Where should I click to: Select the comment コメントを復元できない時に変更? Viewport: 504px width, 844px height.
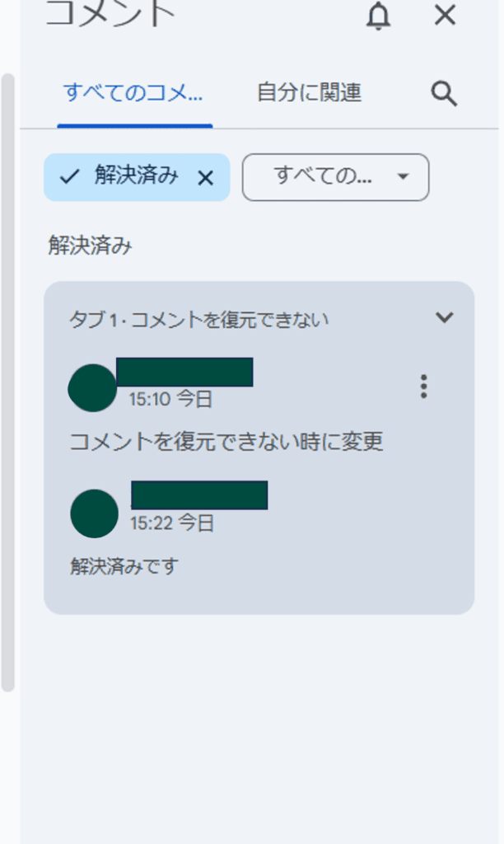pos(226,442)
